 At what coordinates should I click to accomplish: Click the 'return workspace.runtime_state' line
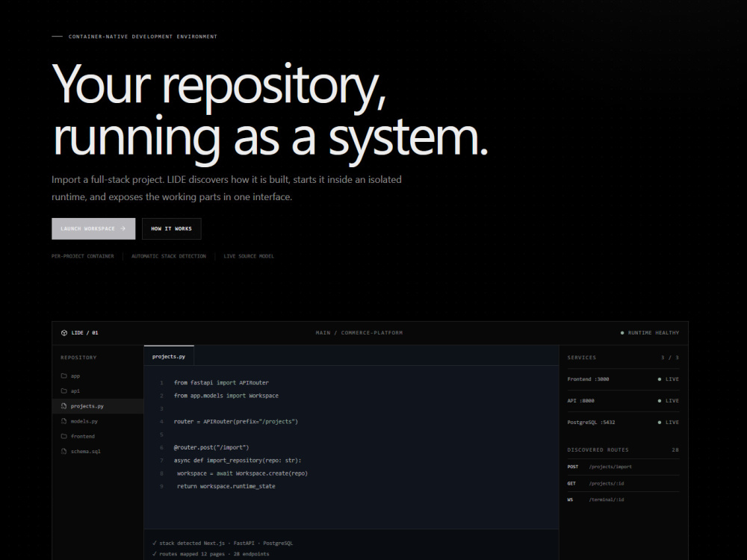pos(226,486)
